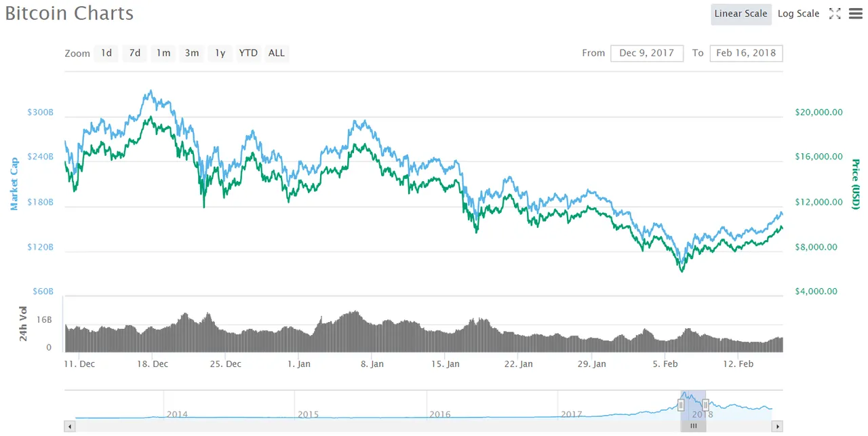Viewport: 868px width, 436px height.
Task: Click the 8. Jan date label
Action: click(372, 363)
